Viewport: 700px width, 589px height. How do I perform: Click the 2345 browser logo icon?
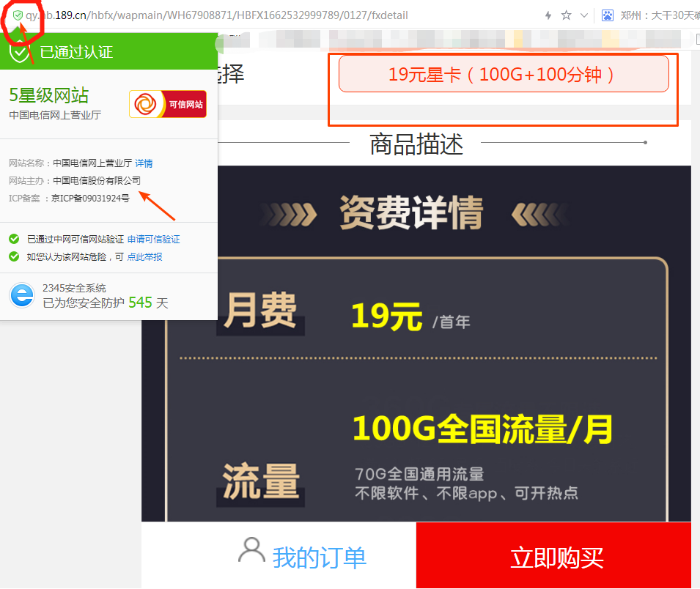click(21, 295)
